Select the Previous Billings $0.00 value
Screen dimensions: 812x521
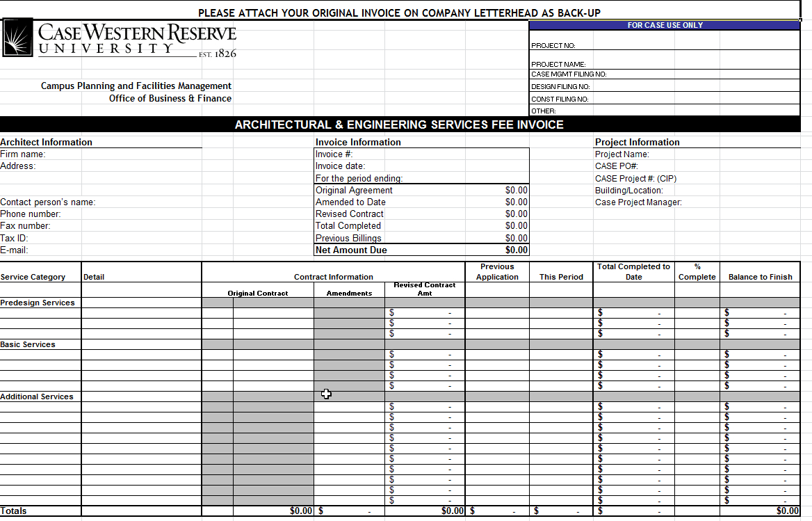517,238
